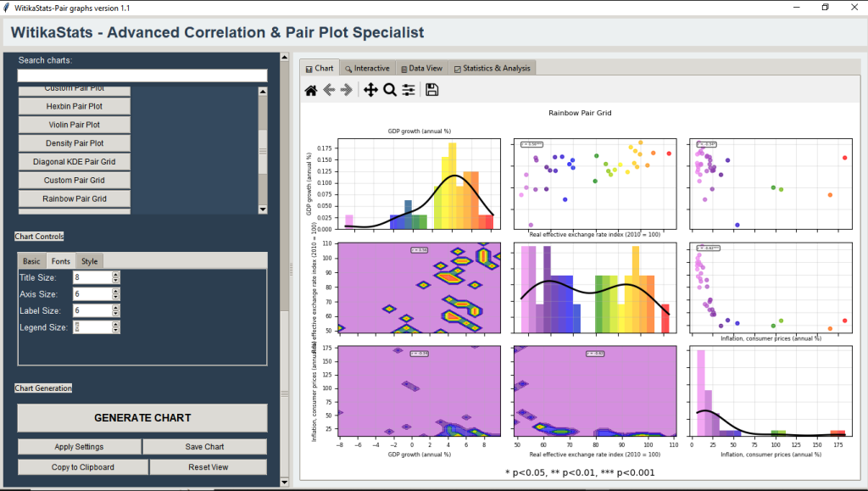
Task: Click the p-value significance legend text
Action: pyautogui.click(x=580, y=472)
